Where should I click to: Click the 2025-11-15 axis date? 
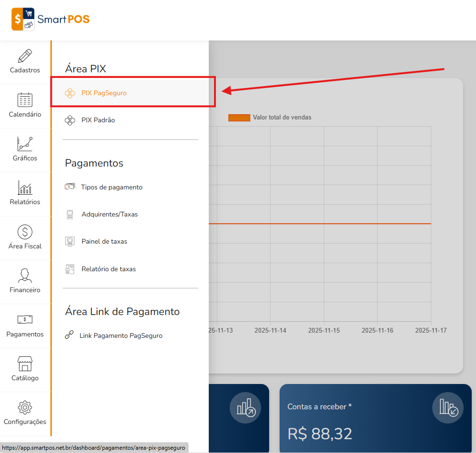[324, 330]
